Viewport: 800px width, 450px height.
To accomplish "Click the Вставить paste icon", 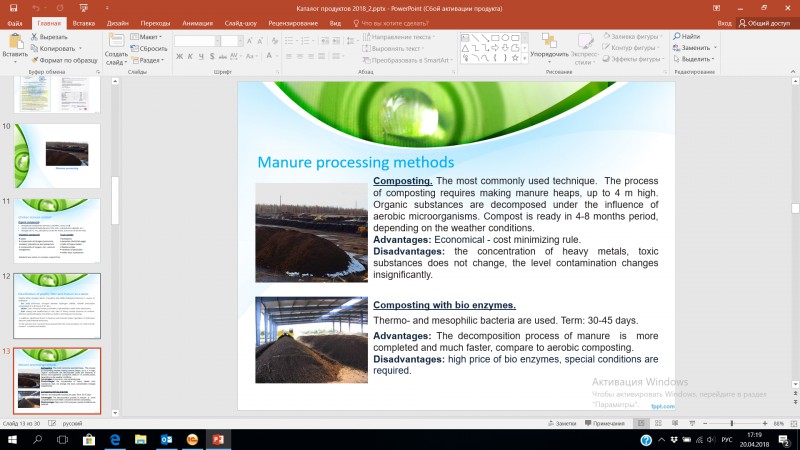I will [x=15, y=42].
